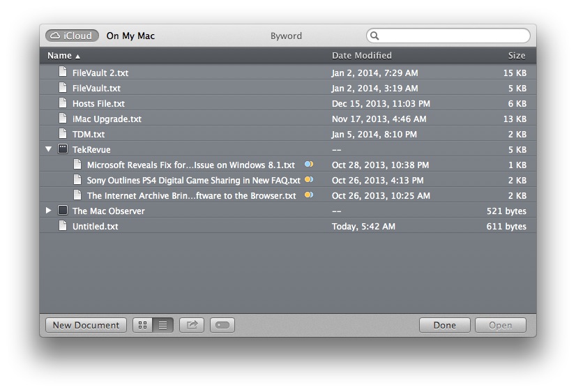Open the Share button menu

point(192,325)
